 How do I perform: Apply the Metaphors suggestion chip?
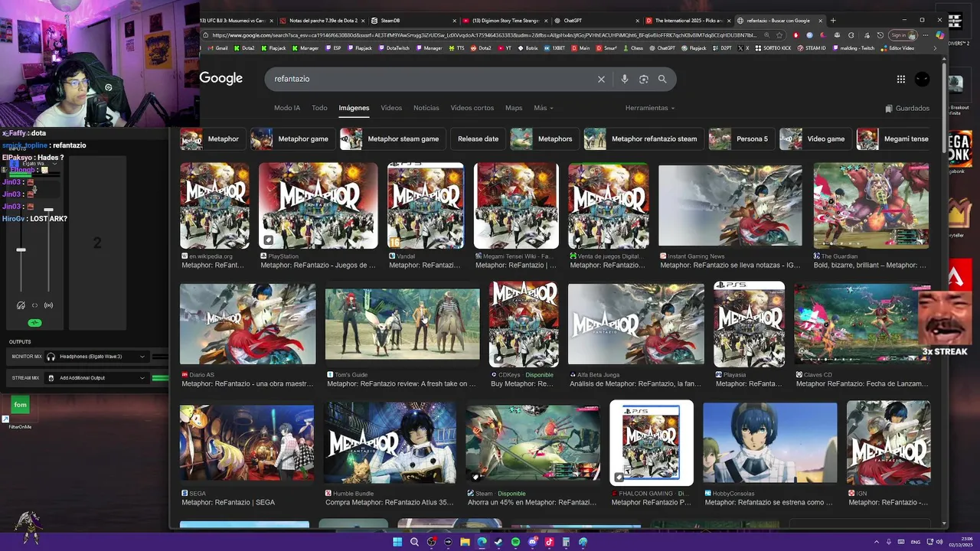tap(544, 139)
